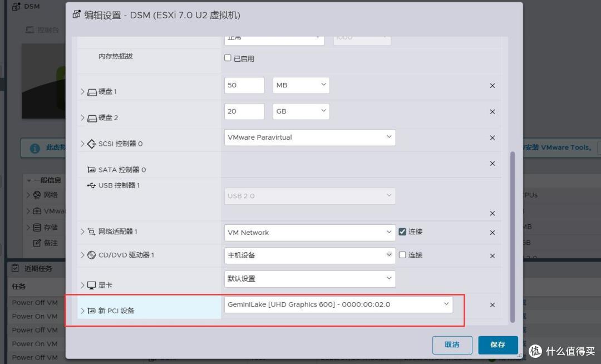Image resolution: width=601 pixels, height=364 pixels.
Task: Click the 显卡 monitor icon
Action: pos(92,285)
